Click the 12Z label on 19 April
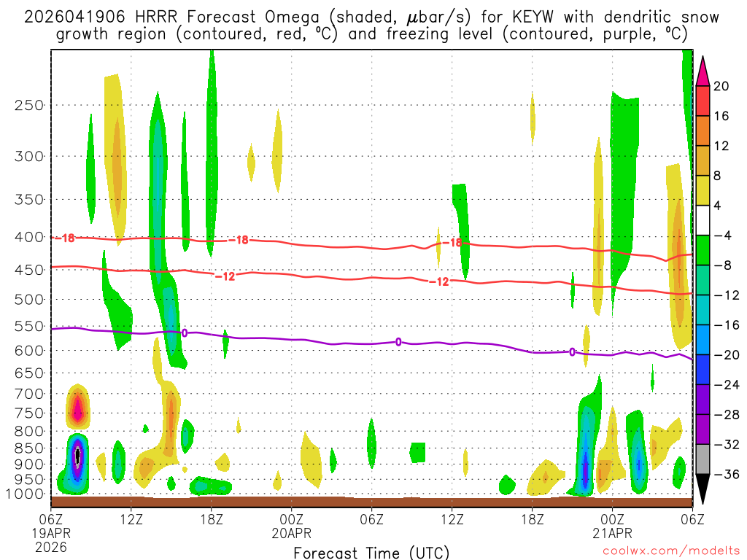 (x=131, y=519)
